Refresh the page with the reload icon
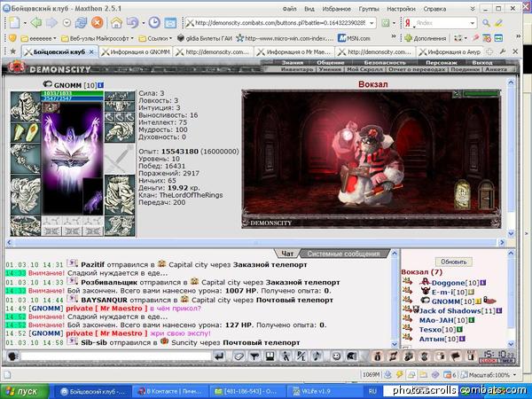 coord(81,23)
